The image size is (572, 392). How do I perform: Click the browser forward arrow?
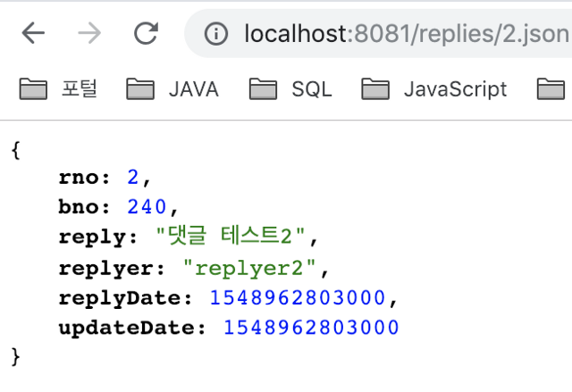click(x=89, y=33)
